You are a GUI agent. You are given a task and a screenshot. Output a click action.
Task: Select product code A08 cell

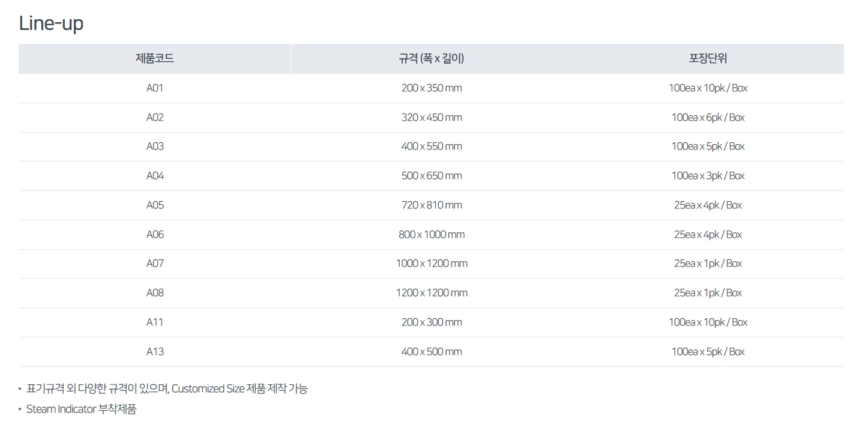point(155,293)
